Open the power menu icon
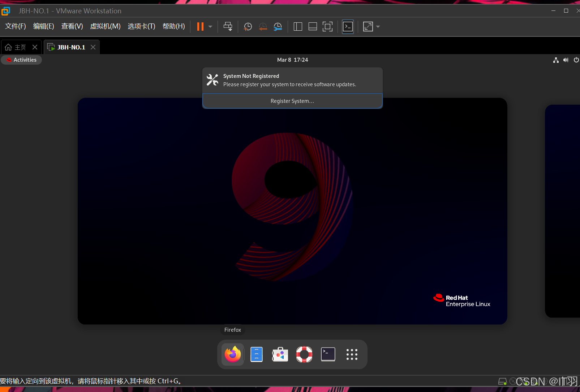 pyautogui.click(x=576, y=60)
